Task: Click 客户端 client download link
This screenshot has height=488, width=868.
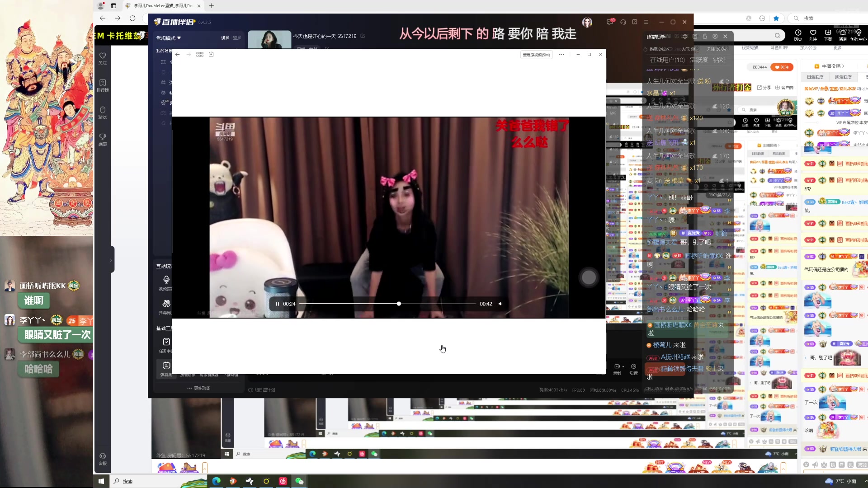Action: pyautogui.click(x=784, y=88)
